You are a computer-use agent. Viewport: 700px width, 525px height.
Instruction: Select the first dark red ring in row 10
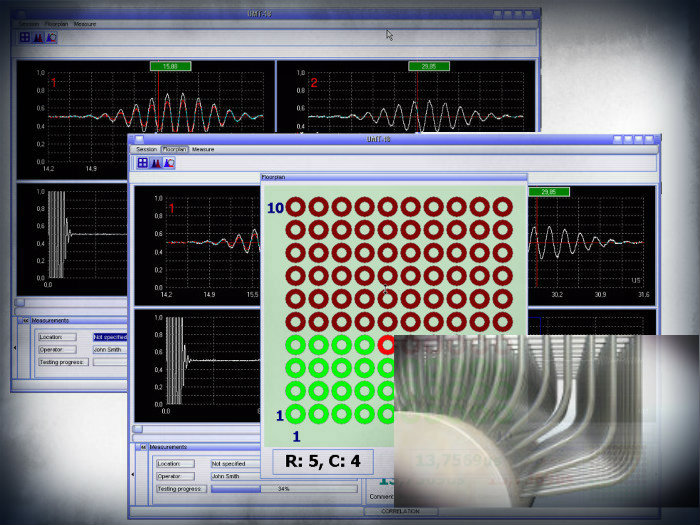pos(295,207)
